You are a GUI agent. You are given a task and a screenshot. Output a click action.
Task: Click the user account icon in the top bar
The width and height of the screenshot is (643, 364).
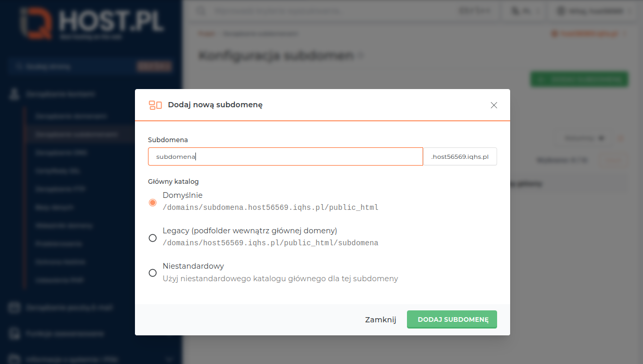pyautogui.click(x=562, y=10)
